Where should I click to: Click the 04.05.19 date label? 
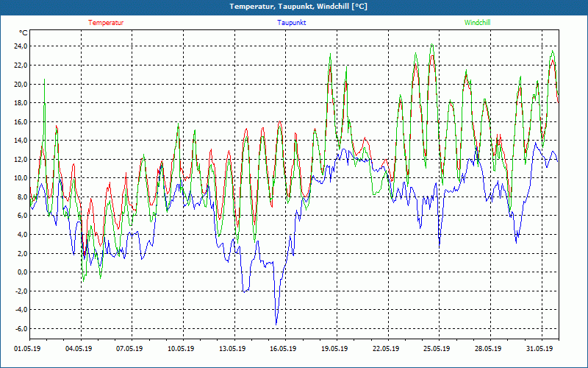(x=79, y=349)
